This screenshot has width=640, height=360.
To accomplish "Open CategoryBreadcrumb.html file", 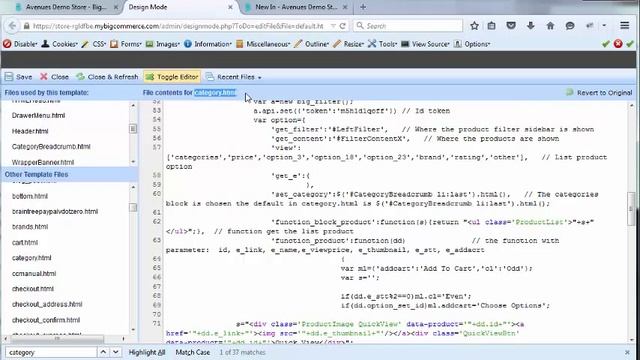I will [x=51, y=147].
